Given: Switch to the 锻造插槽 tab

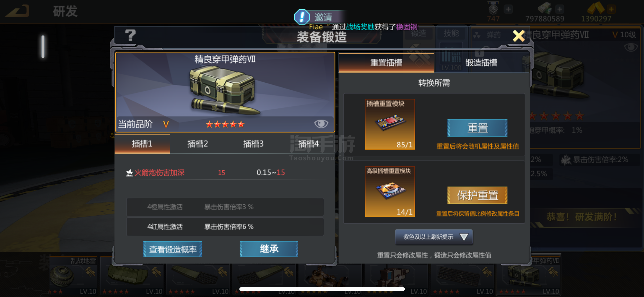Looking at the screenshot, I should pos(481,63).
